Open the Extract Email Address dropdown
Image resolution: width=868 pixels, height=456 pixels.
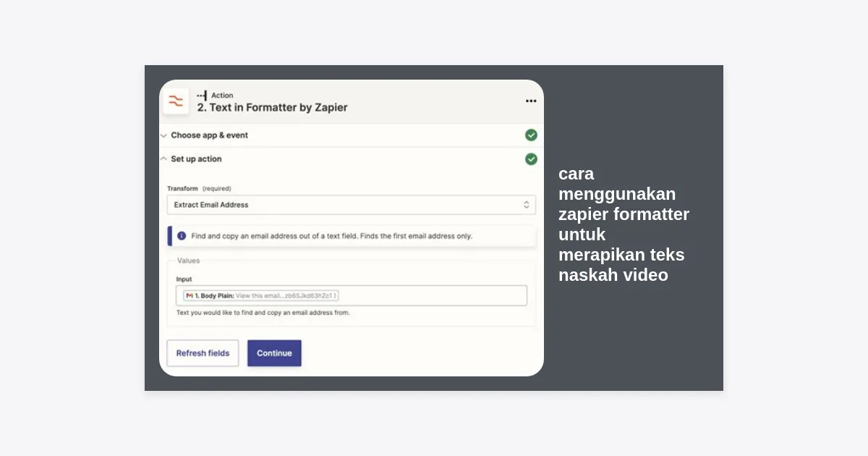(351, 205)
